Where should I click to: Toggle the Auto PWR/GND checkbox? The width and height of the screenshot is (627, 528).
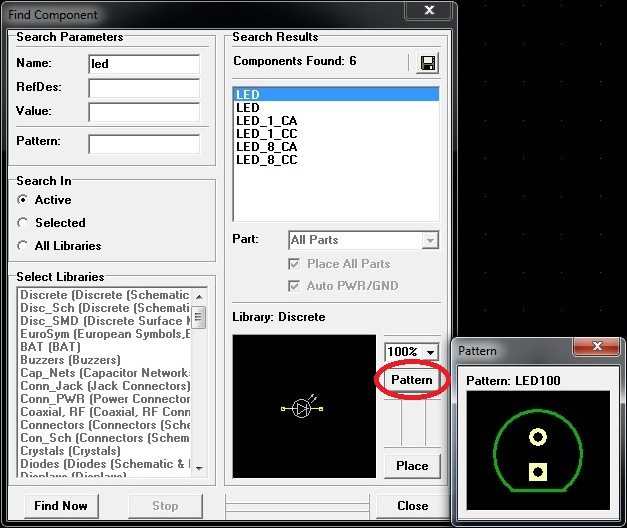294,286
